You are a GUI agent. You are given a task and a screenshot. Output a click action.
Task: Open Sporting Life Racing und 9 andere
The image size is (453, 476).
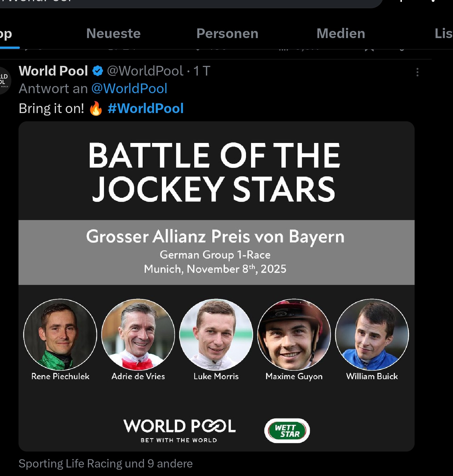106,464
